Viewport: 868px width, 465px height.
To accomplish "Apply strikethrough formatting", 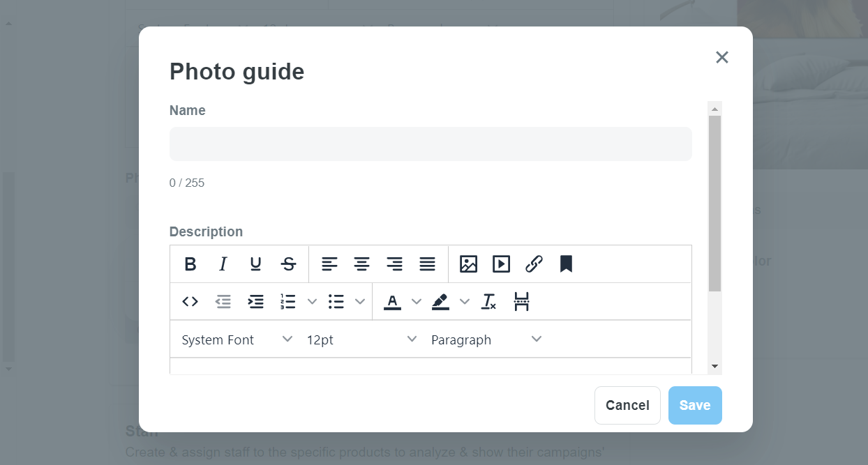I will click(x=289, y=264).
